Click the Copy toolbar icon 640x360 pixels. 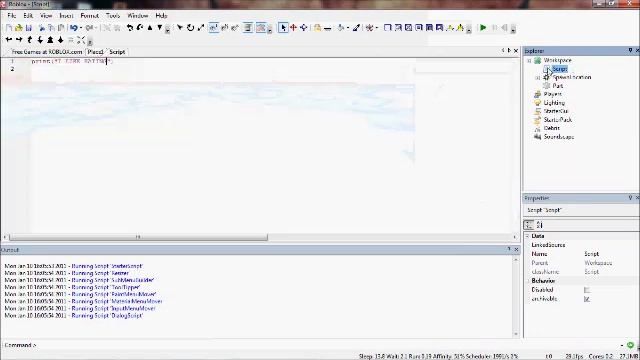(51, 28)
